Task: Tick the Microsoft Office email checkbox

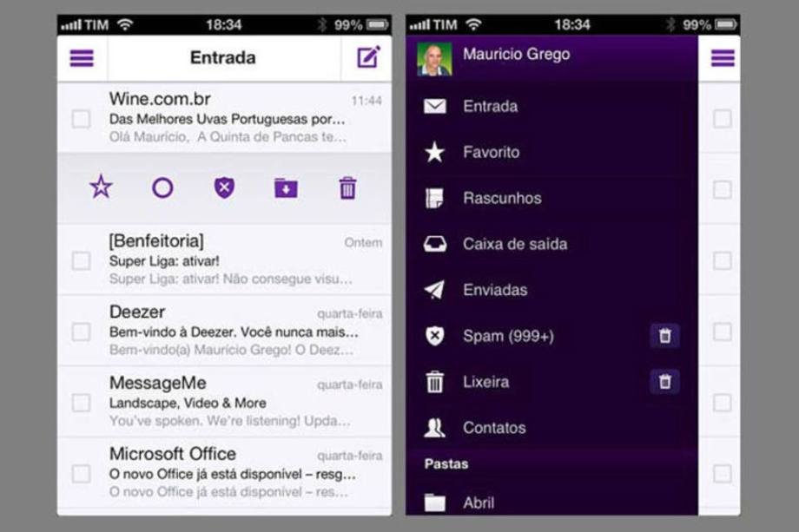Action: [x=81, y=474]
